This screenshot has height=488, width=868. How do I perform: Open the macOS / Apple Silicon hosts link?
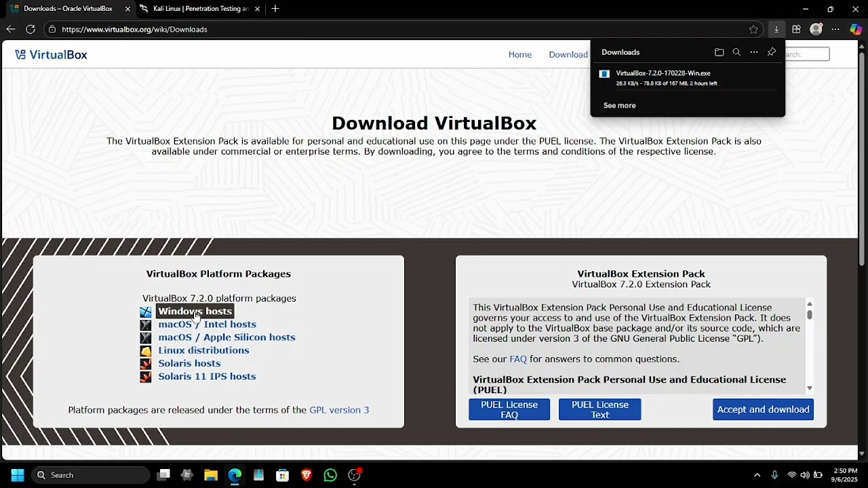226,338
